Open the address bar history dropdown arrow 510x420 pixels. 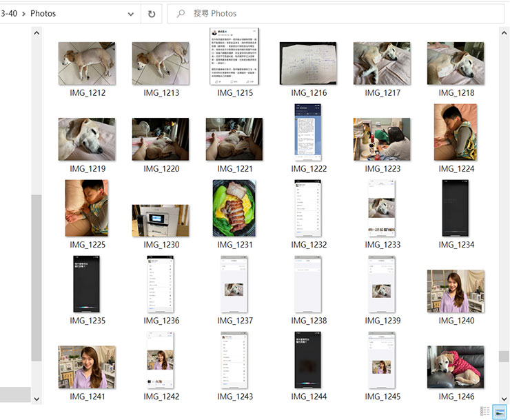tap(131, 13)
